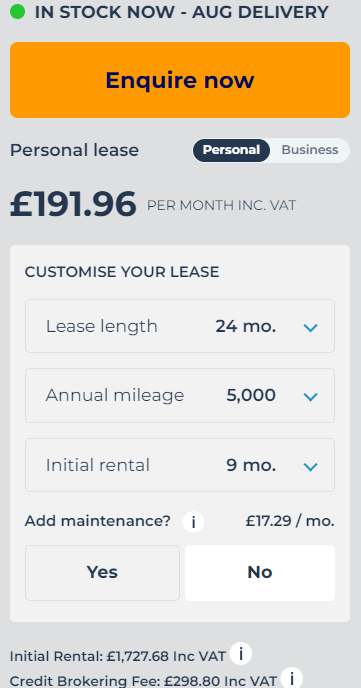Click the Enquire now button
Viewport: 361px width, 688px height.
pyautogui.click(x=180, y=80)
